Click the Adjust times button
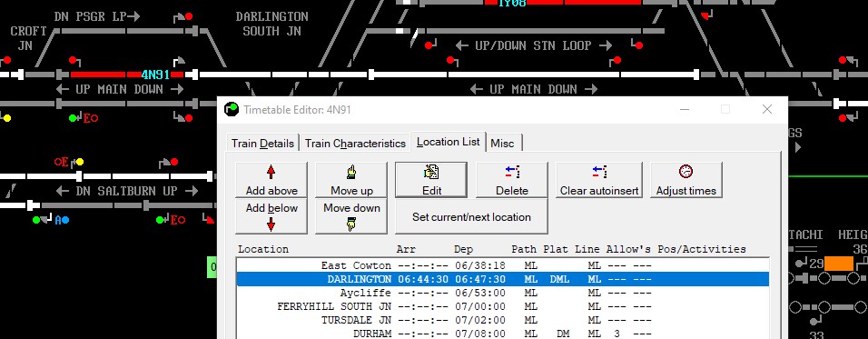The height and width of the screenshot is (339, 868). [x=686, y=180]
